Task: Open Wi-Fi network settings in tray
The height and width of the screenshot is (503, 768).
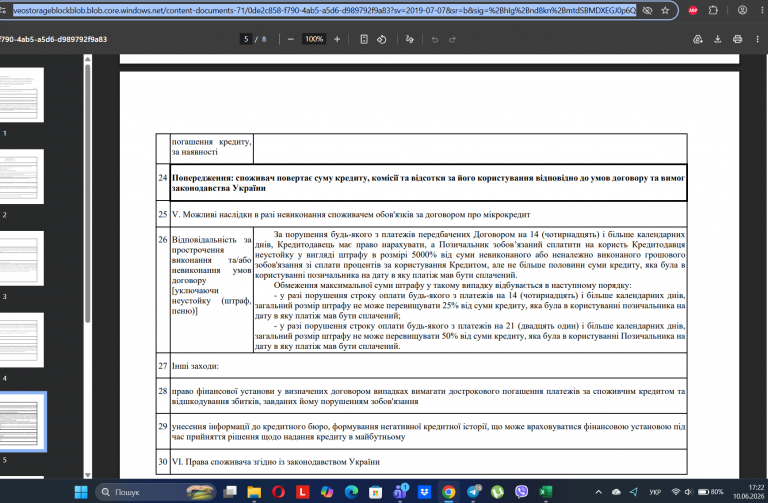Action: click(x=676, y=492)
